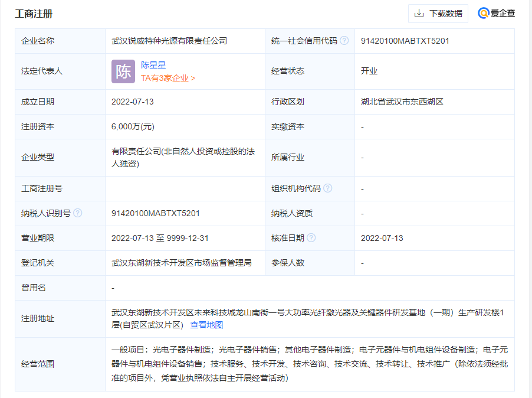Screen dimensions: 532x398
Task: Click the region text 湖北省武汉市东西湖区
Action: coord(402,102)
